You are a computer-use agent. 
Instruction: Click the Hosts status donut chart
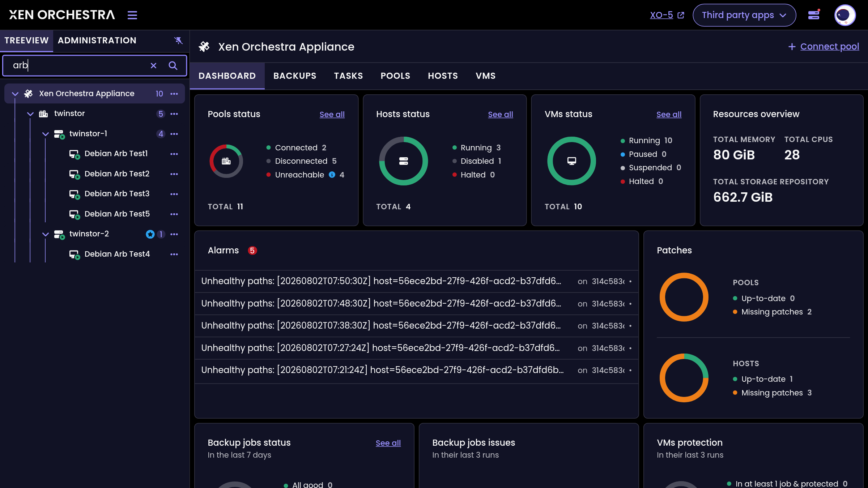click(404, 161)
